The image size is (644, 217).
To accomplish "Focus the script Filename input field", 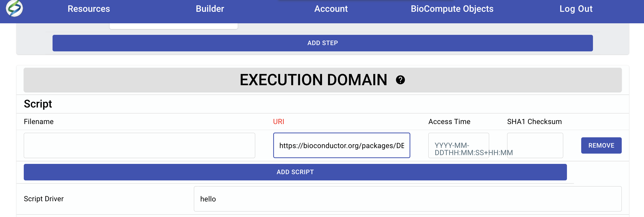I will coord(139,145).
